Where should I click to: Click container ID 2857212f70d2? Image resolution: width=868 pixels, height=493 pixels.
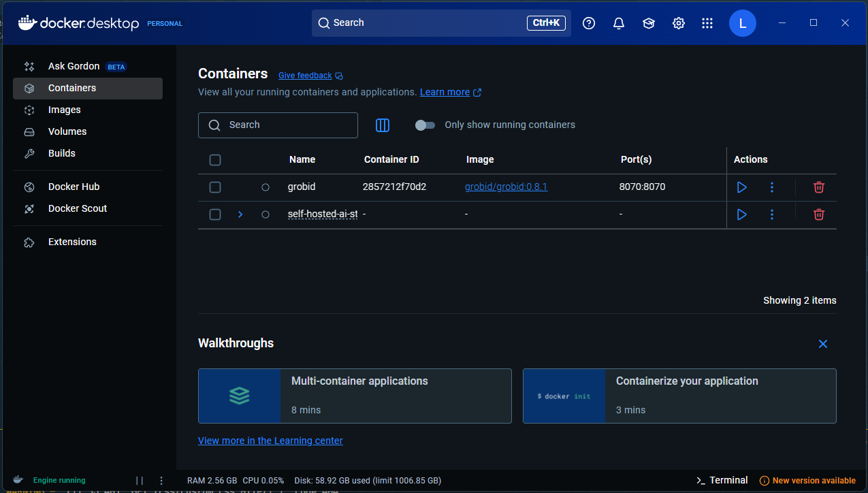tap(395, 187)
